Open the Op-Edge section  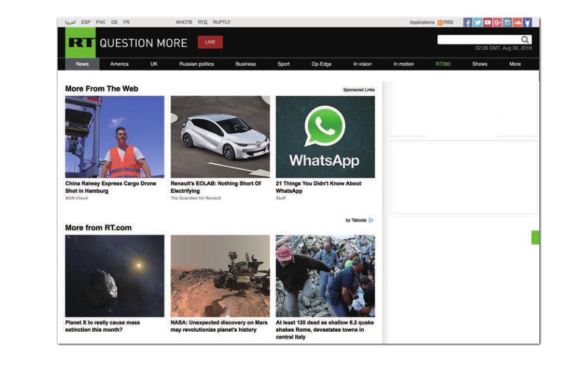point(321,64)
